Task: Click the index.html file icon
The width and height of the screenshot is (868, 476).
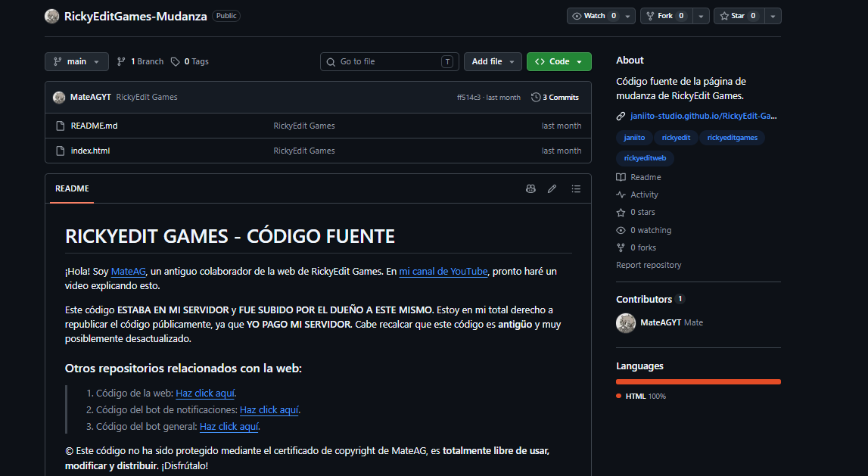Action: (x=61, y=151)
